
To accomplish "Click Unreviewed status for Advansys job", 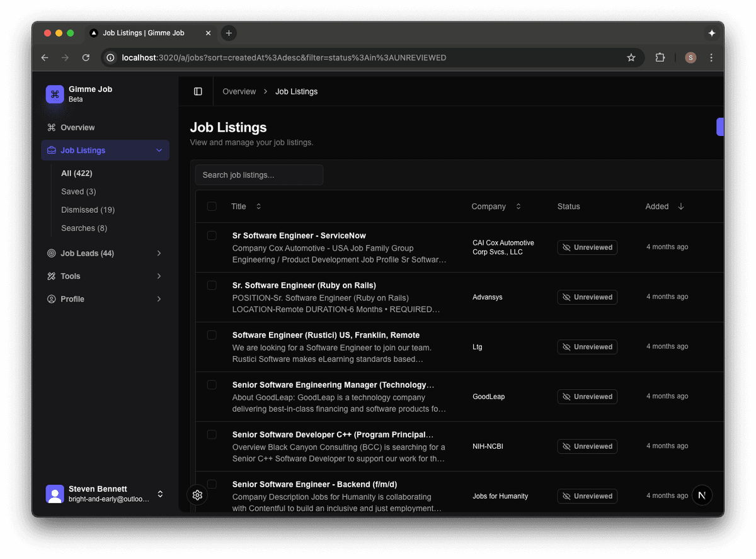I will [x=587, y=297].
